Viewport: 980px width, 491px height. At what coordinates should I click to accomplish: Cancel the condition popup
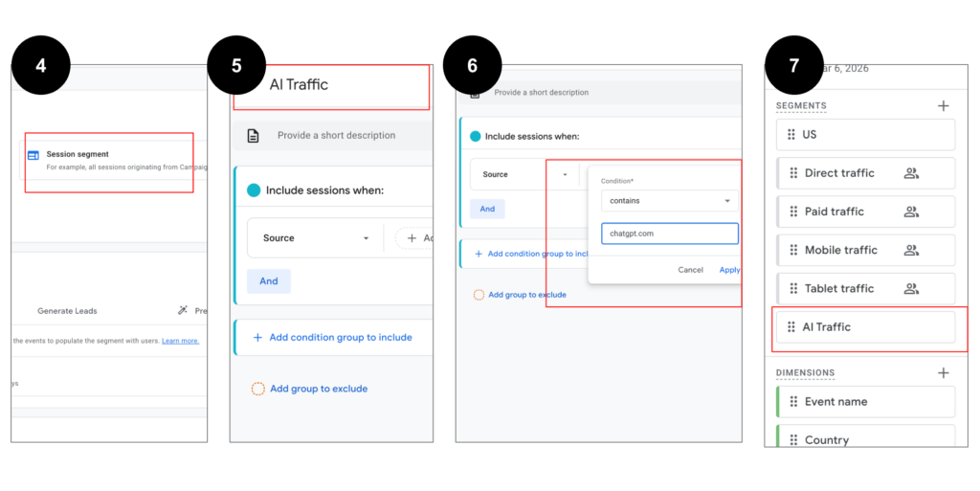click(691, 270)
